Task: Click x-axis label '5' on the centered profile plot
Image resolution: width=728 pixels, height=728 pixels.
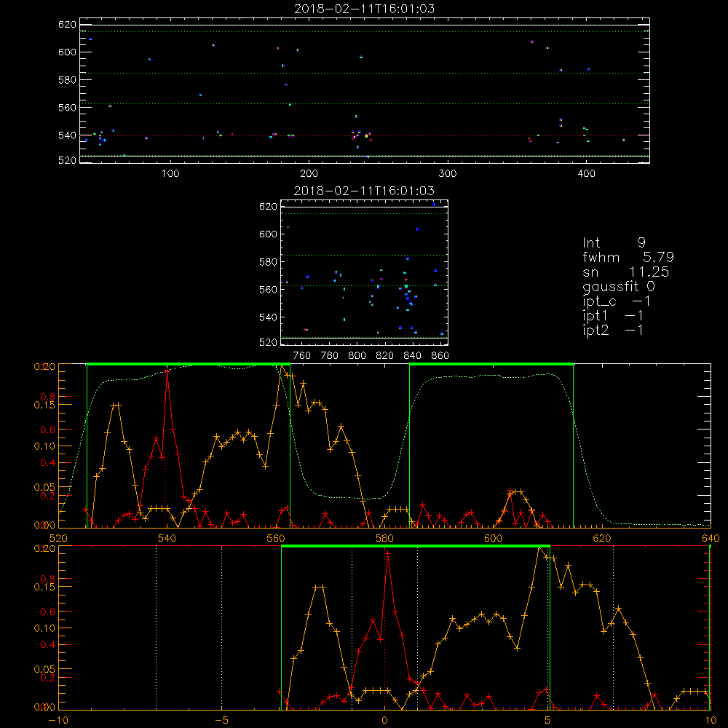Action: (548, 720)
